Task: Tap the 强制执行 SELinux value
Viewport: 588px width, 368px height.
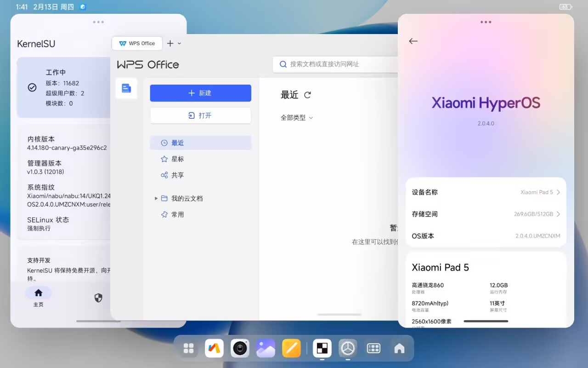Action: tap(39, 228)
